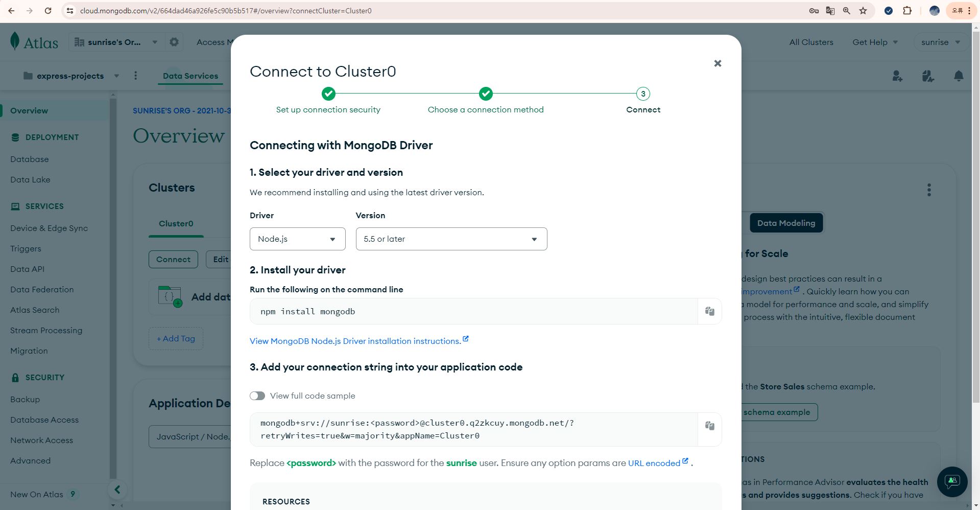980x510 pixels.
Task: Open All Clusters page
Action: (811, 42)
